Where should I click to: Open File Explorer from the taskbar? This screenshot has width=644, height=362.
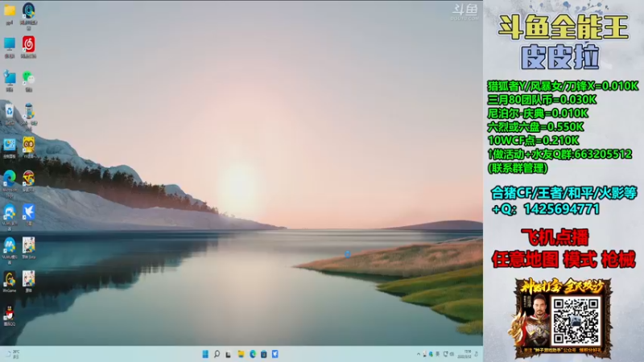(241, 354)
